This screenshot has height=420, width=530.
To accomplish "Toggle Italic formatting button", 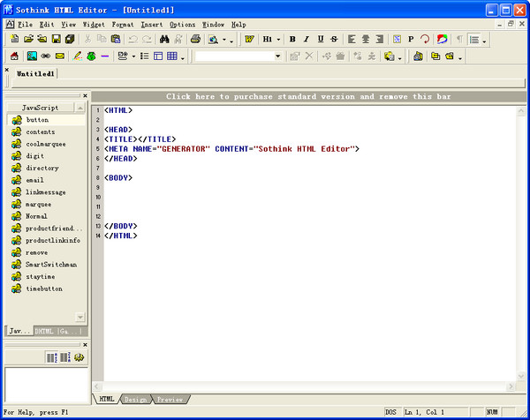I will [x=307, y=40].
